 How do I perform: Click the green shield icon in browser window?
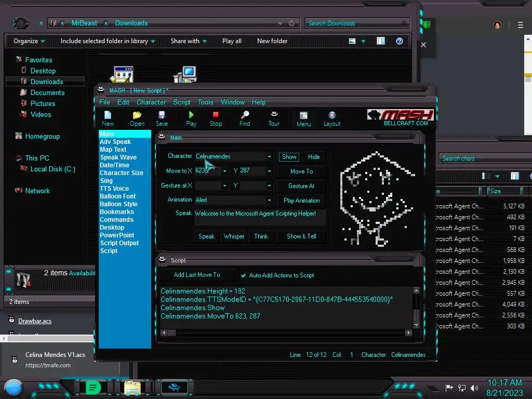point(427,25)
